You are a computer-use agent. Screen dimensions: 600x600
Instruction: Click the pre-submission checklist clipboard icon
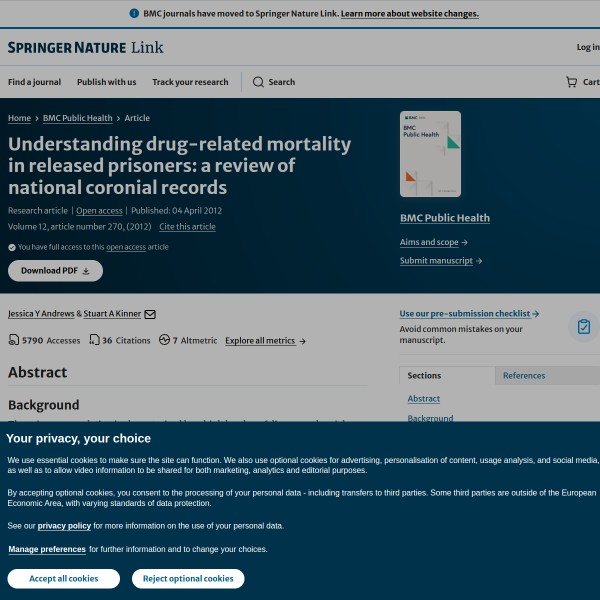(x=583, y=327)
